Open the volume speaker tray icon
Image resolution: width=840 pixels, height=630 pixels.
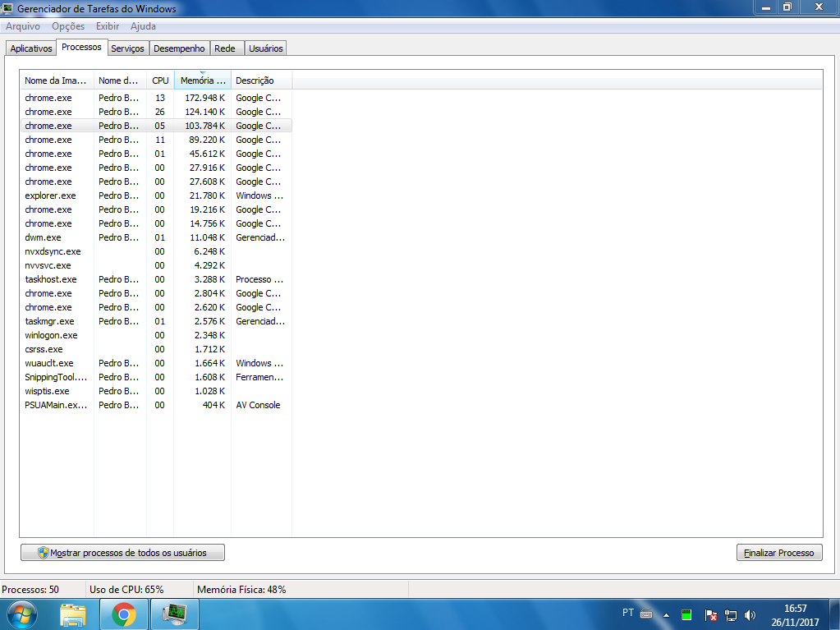pyautogui.click(x=750, y=615)
